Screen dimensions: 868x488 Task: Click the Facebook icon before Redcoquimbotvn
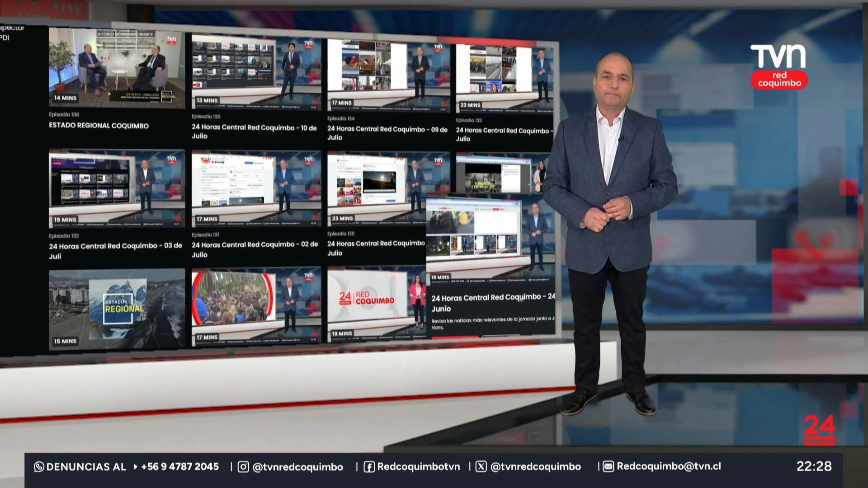click(369, 467)
